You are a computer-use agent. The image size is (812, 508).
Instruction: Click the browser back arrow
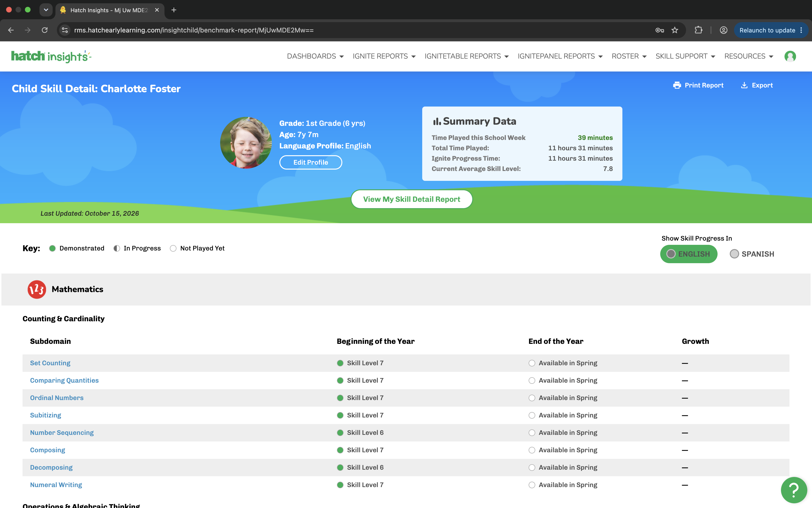[x=11, y=30]
